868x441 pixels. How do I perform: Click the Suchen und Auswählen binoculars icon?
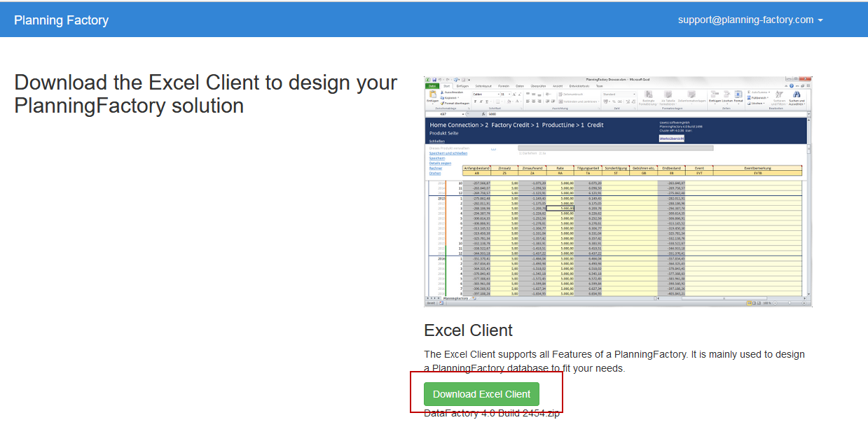pos(796,96)
